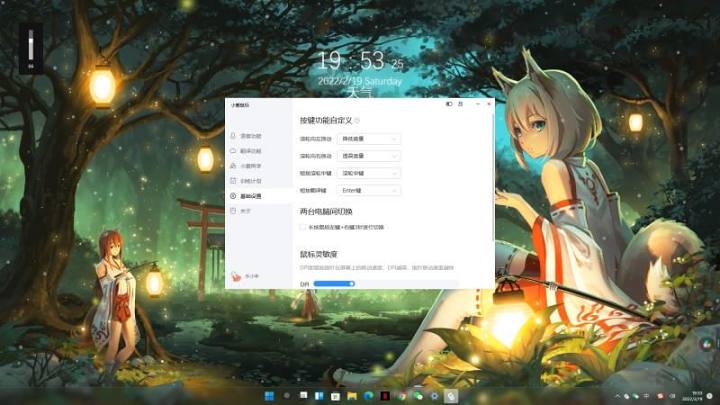The height and width of the screenshot is (405, 720).
Task: Tick the checkbox under 两台电脑间切换
Action: (x=302, y=227)
